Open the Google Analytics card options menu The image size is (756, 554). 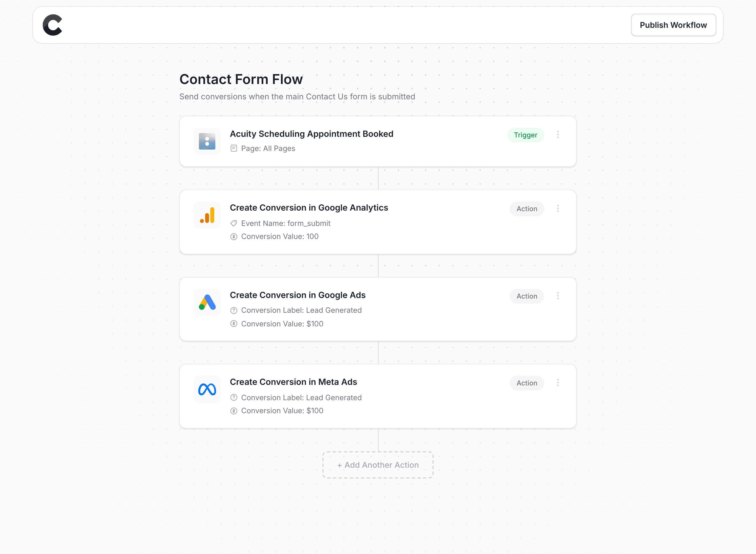pos(558,209)
